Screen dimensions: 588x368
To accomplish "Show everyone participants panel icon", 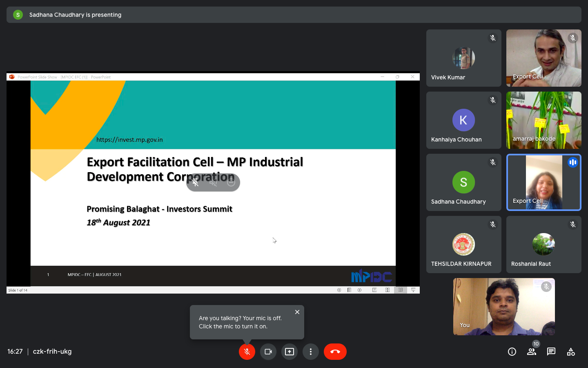I will [x=532, y=352].
